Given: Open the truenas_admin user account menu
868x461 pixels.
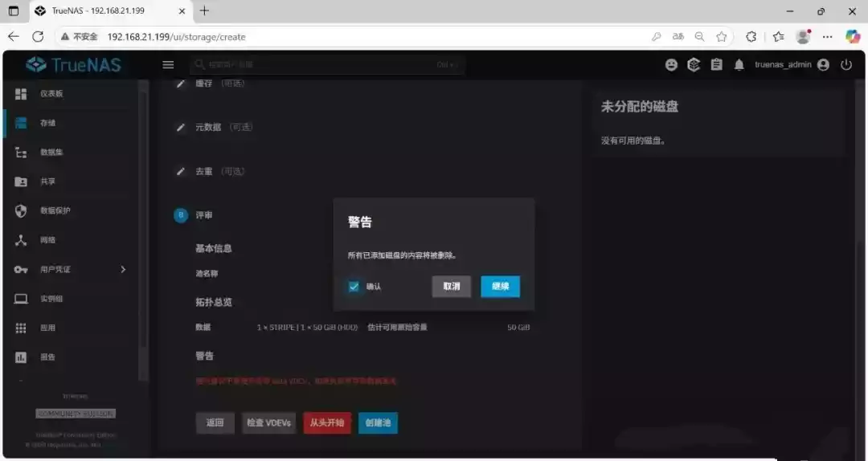Looking at the screenshot, I should coord(792,65).
